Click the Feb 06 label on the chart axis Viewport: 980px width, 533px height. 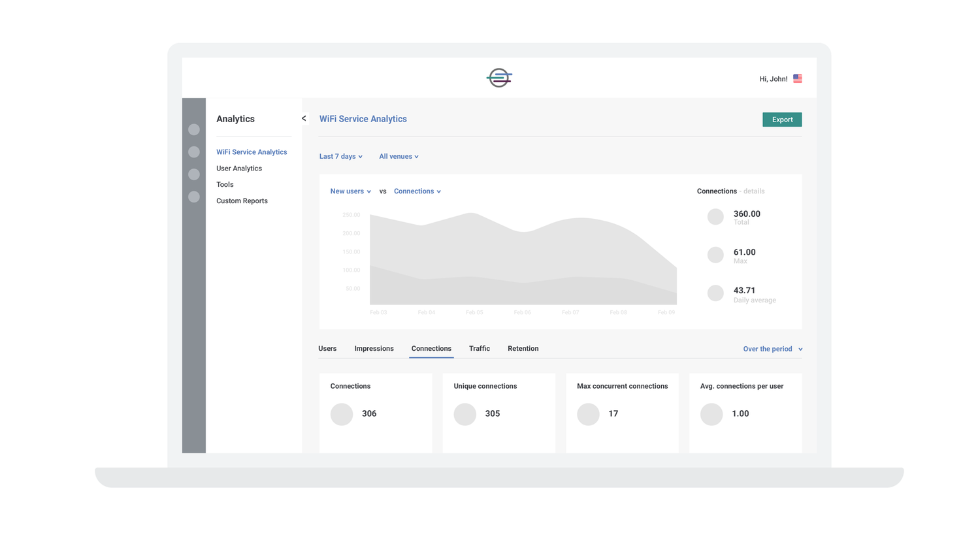click(522, 312)
